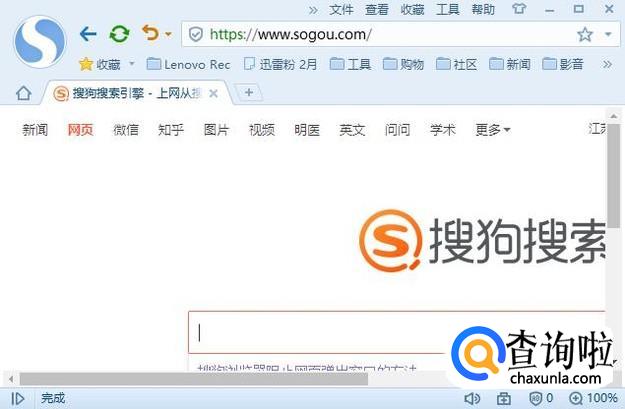This screenshot has height=409, width=625.
Task: Bookmark page with the star icon
Action: point(585,34)
